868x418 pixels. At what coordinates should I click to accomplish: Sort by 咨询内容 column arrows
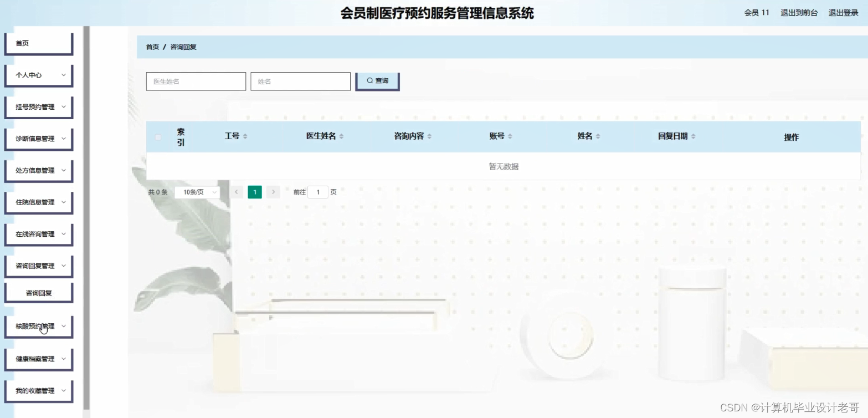[429, 136]
